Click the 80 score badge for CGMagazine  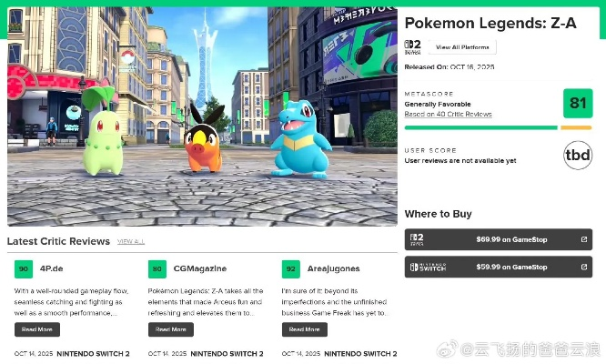tap(157, 268)
